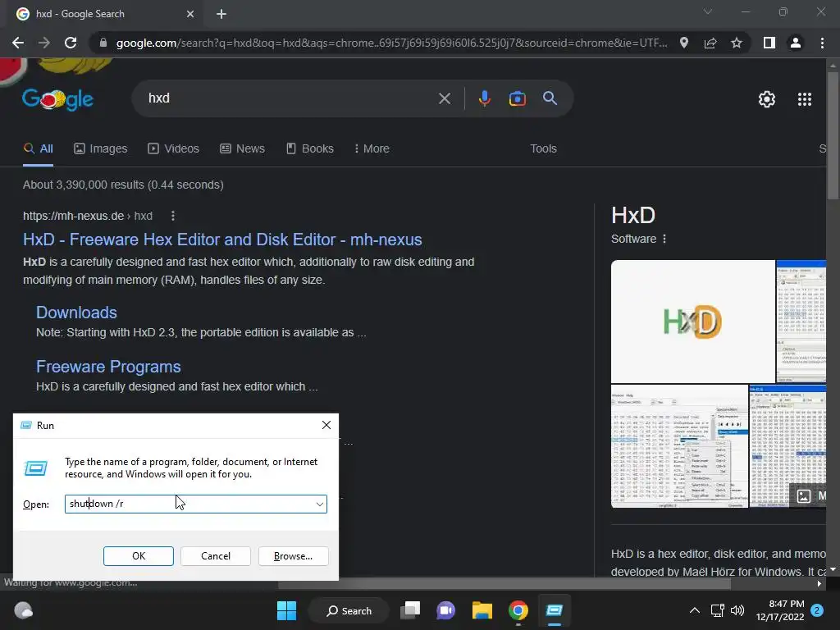Screen dimensions: 840x630
Task: Click the mh-nexus.de URL breadcrumb
Action: click(87, 216)
